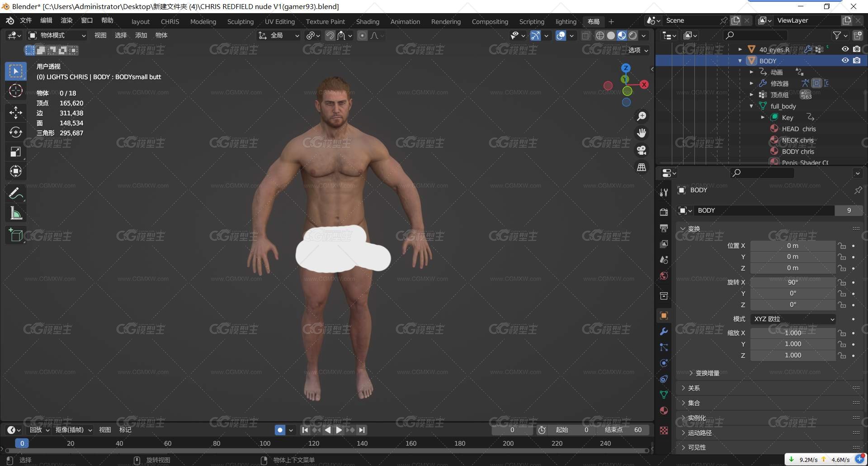Activate the Measure ruler tool
The width and height of the screenshot is (868, 466).
pos(16,213)
